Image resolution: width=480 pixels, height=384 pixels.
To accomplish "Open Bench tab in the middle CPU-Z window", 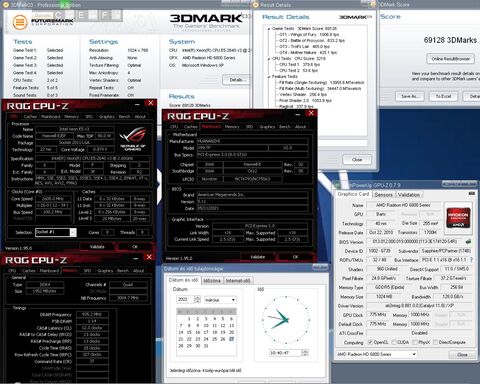I will point(285,127).
